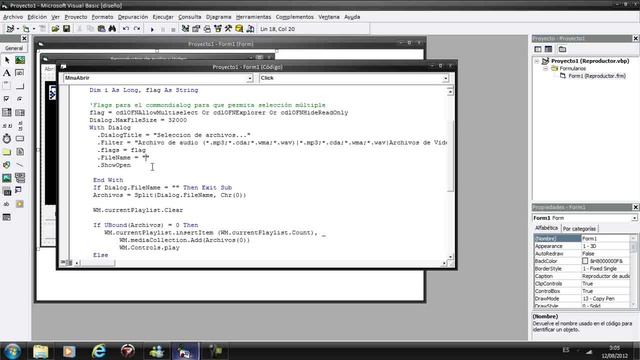
Task: Open the Depuración menu
Action: pyautogui.click(x=133, y=17)
